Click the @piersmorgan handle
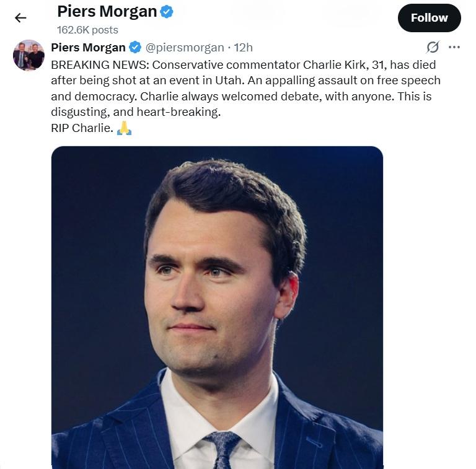The width and height of the screenshot is (476, 469). (x=184, y=48)
